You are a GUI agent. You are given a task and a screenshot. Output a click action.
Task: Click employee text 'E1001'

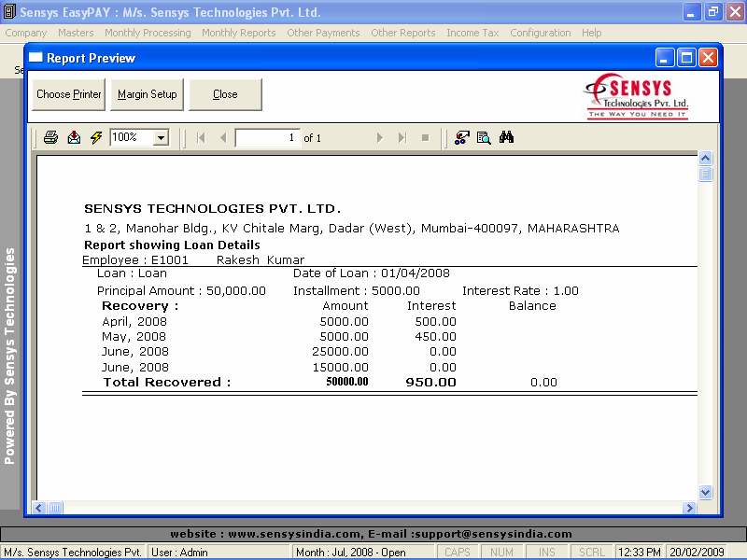coord(170,260)
